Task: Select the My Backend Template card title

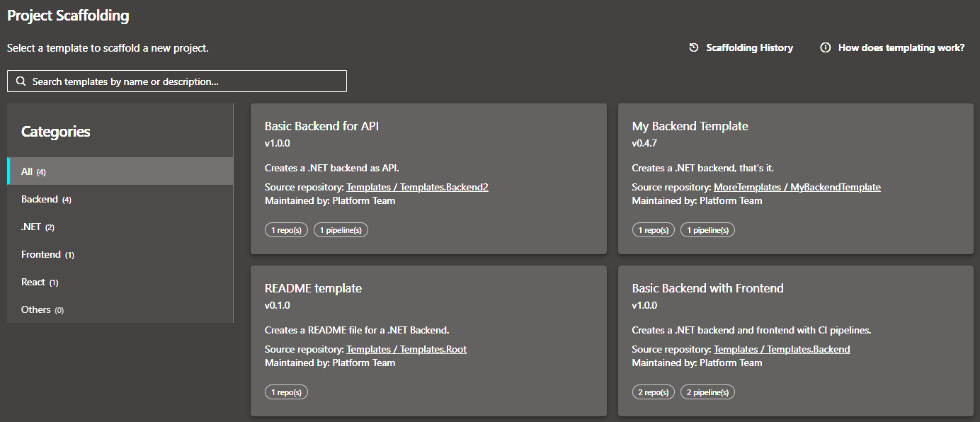Action: [x=690, y=126]
